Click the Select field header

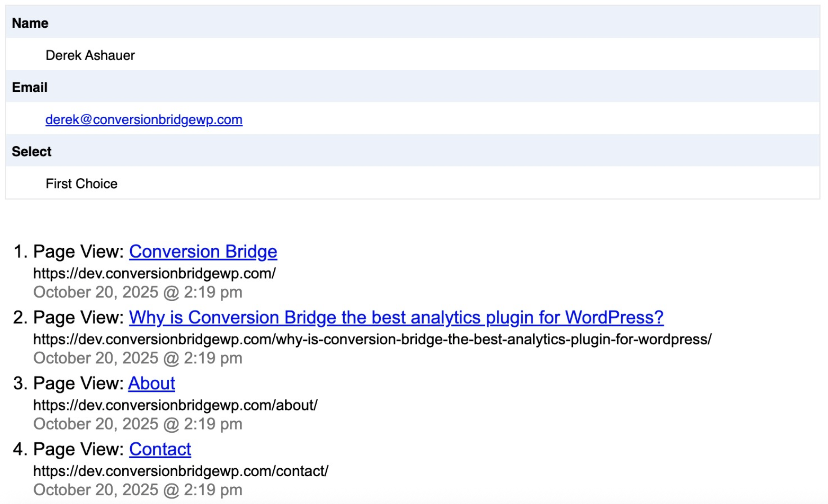(32, 152)
